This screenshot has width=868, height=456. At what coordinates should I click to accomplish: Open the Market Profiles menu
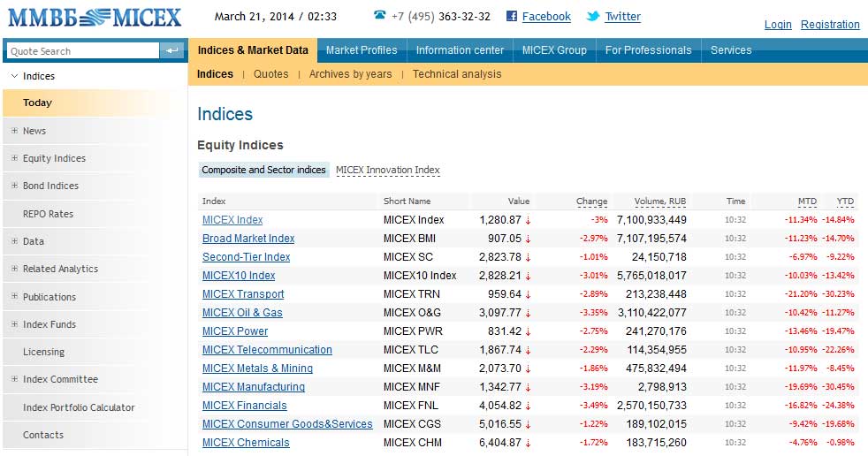coord(362,50)
